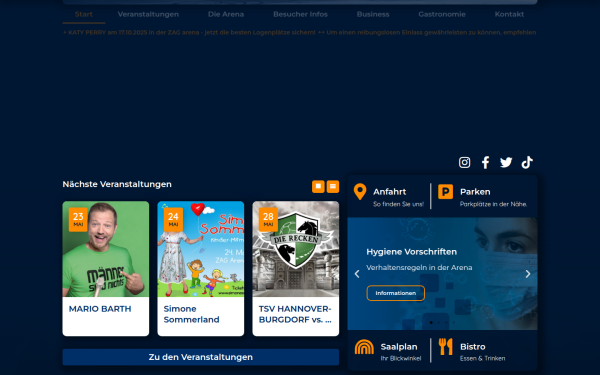The height and width of the screenshot is (375, 600).
Task: Open the Parken link
Action: (475, 192)
